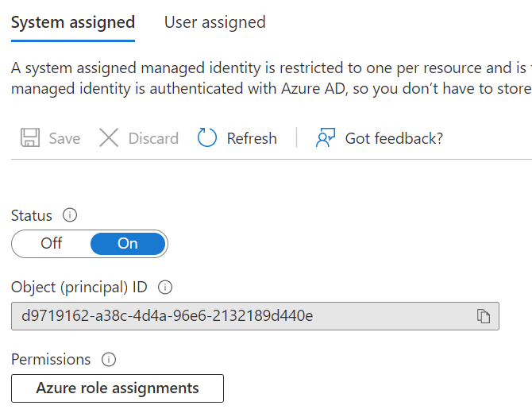Set Status toggle to On

[128, 244]
